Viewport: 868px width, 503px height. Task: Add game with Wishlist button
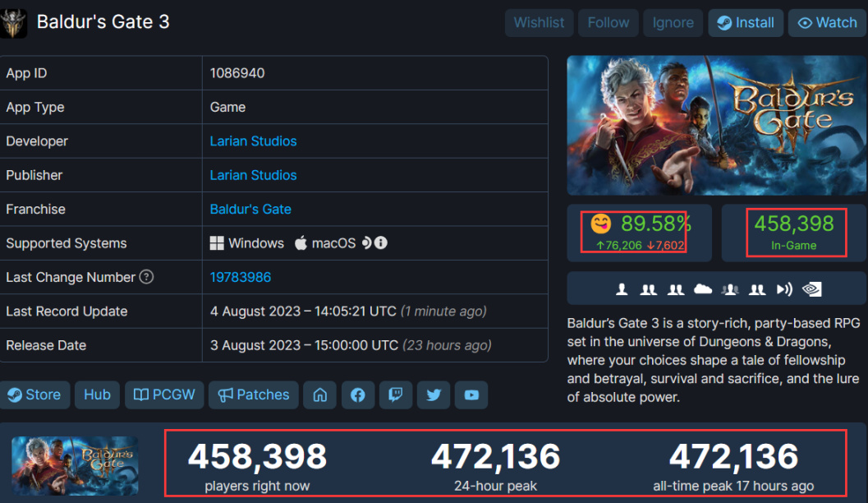tap(539, 23)
